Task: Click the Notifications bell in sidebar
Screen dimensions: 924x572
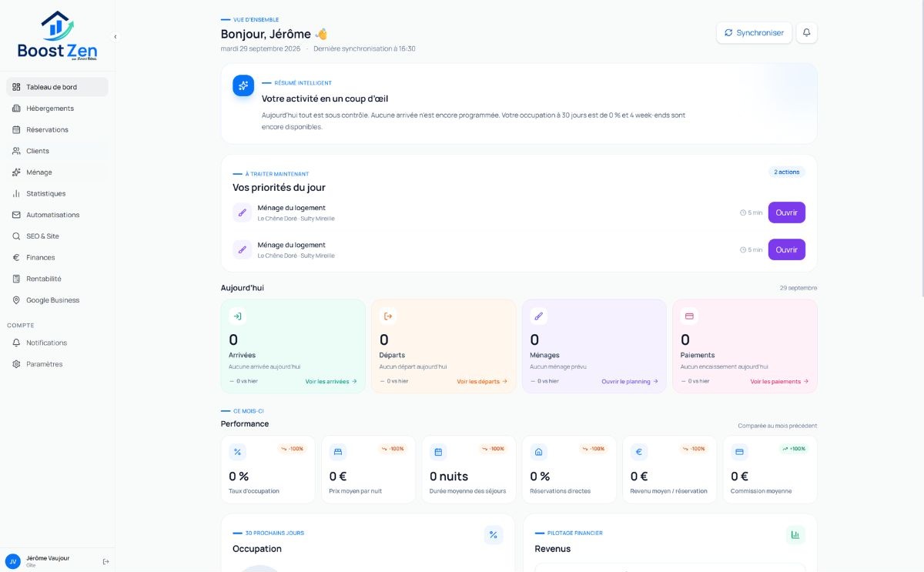Action: tap(16, 343)
